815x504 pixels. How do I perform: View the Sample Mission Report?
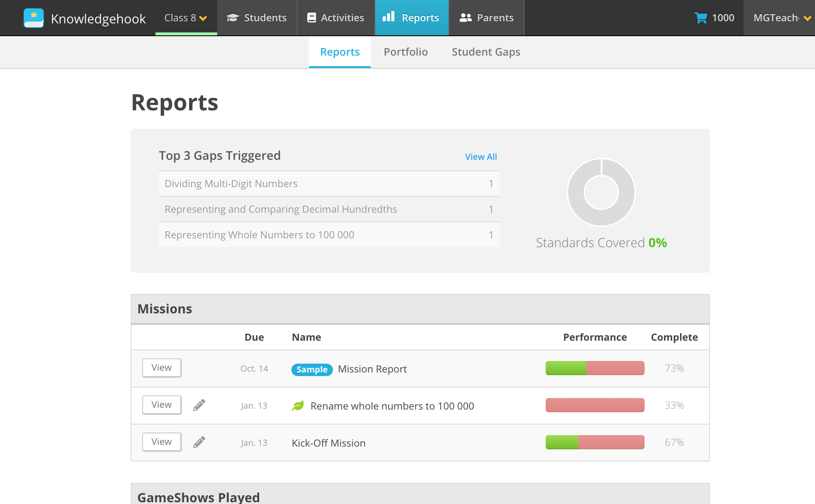162,368
